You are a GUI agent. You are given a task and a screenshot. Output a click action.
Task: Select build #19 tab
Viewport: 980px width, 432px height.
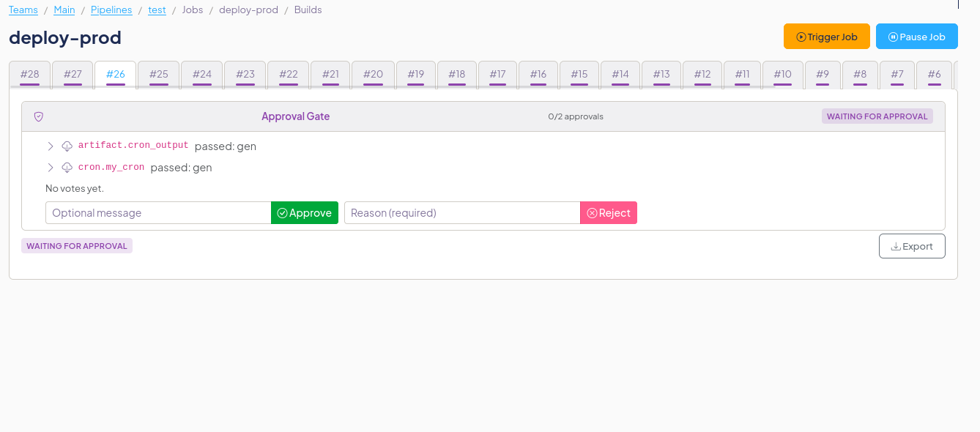click(416, 75)
